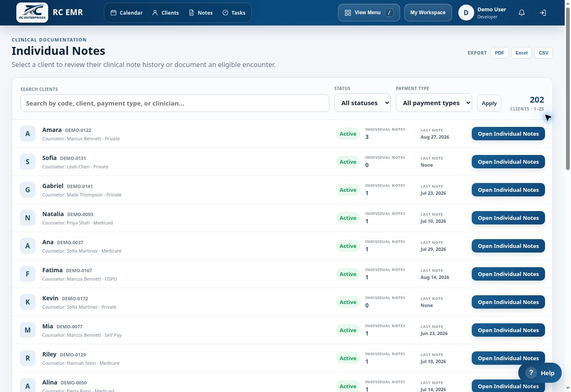Screen dimensions: 571x392
Task: Click Fatima's F avatar tile
Action: [x=28, y=274]
